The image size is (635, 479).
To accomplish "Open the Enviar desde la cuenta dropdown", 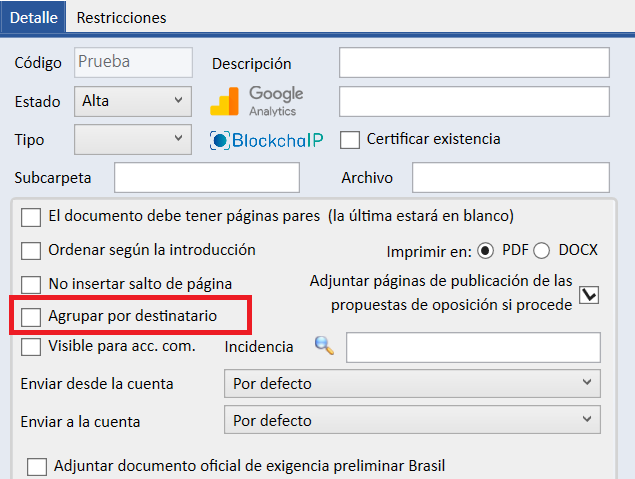I will click(x=411, y=383).
